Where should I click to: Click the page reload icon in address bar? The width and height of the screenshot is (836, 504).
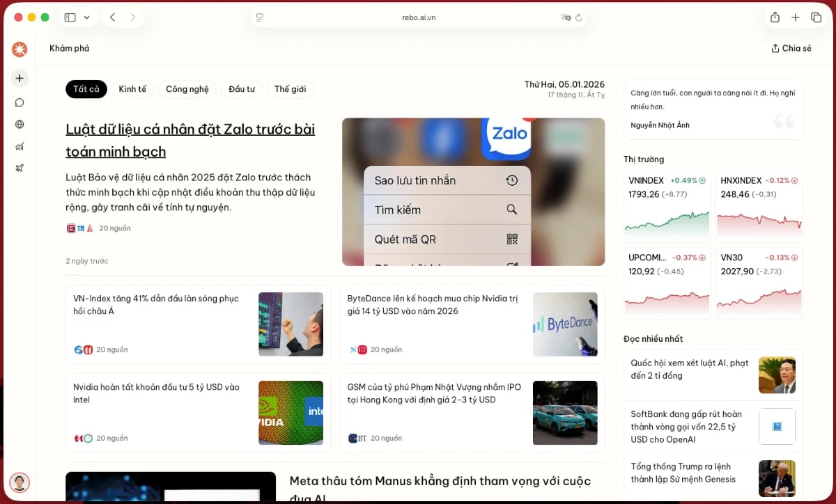tap(578, 17)
